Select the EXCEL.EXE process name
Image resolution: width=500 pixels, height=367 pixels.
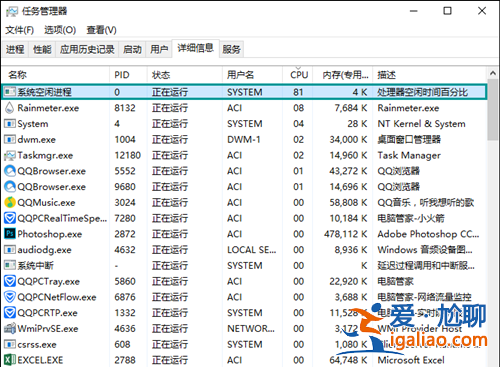click(x=40, y=360)
